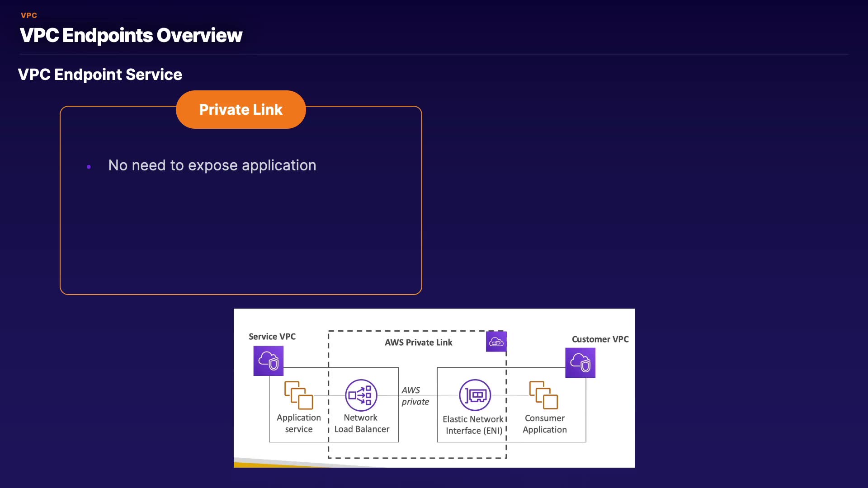The width and height of the screenshot is (868, 488).
Task: Click the AWS Private Link cloud icon
Action: coord(496,342)
